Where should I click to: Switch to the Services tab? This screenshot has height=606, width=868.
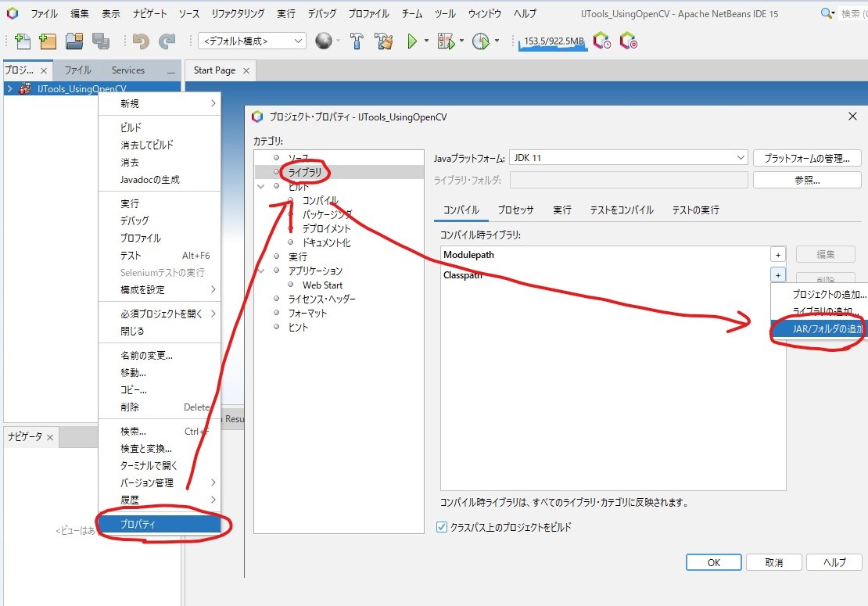click(x=128, y=70)
